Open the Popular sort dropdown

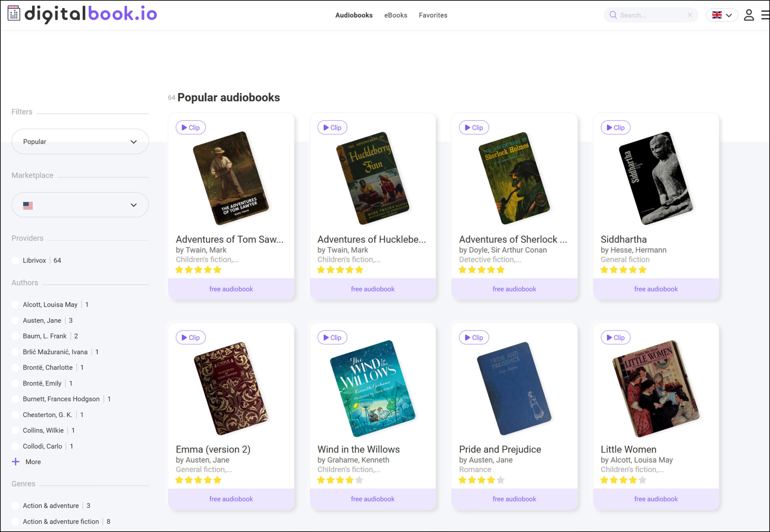[x=80, y=141]
